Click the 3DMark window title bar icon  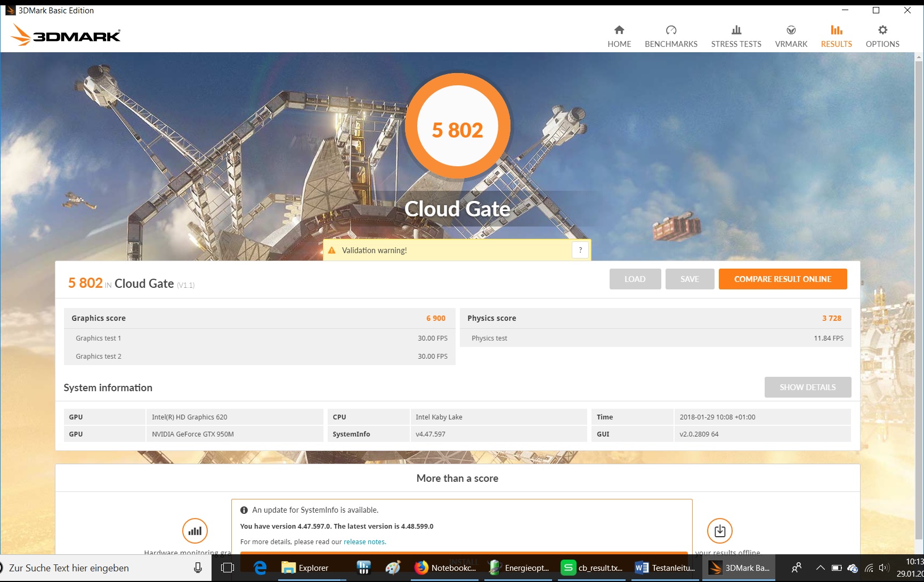pyautogui.click(x=10, y=10)
